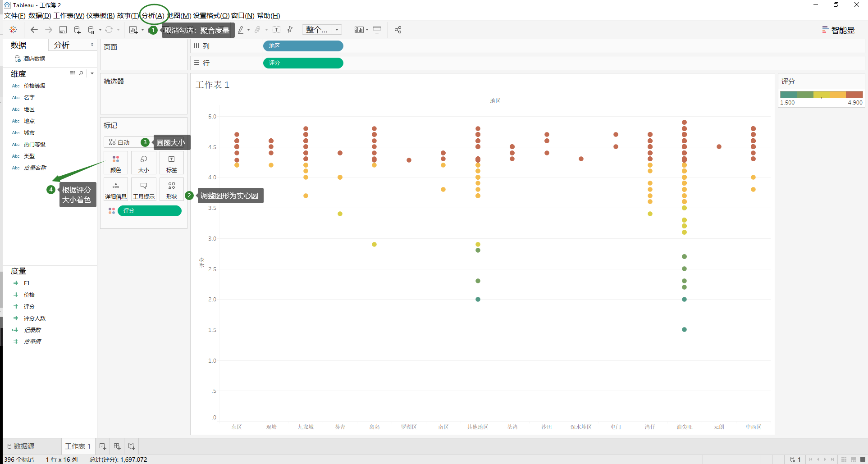
Task: Open the File menu
Action: point(14,16)
